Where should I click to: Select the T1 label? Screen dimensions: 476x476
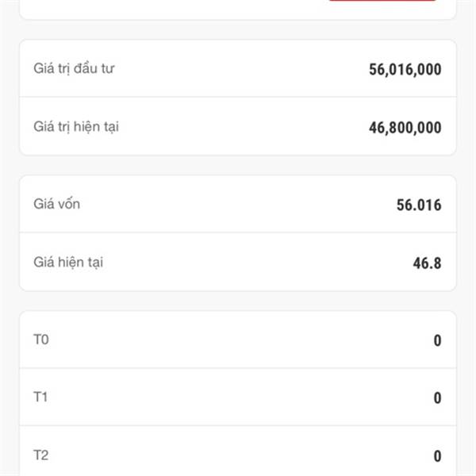pos(40,397)
